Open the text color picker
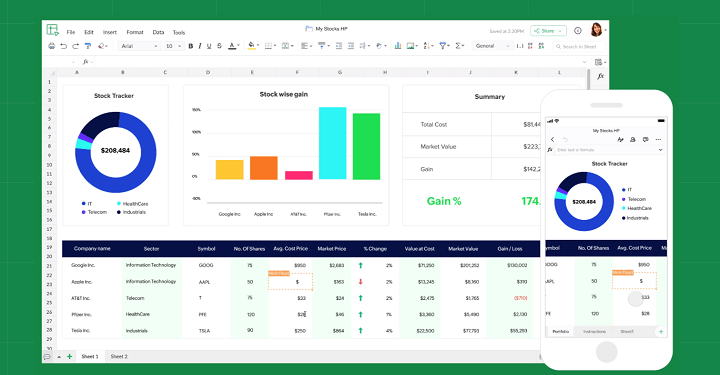 (234, 46)
